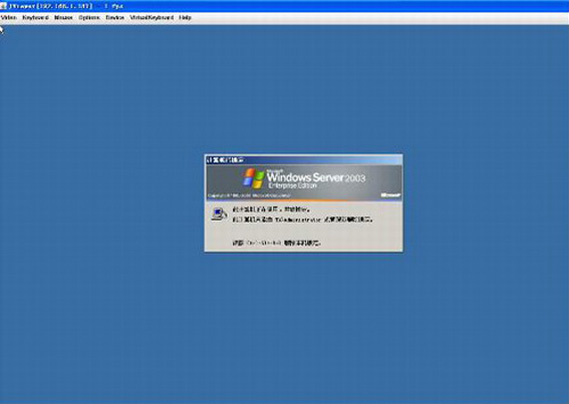569x404 pixels.
Task: Click the copyright text in banner
Action: pos(249,196)
